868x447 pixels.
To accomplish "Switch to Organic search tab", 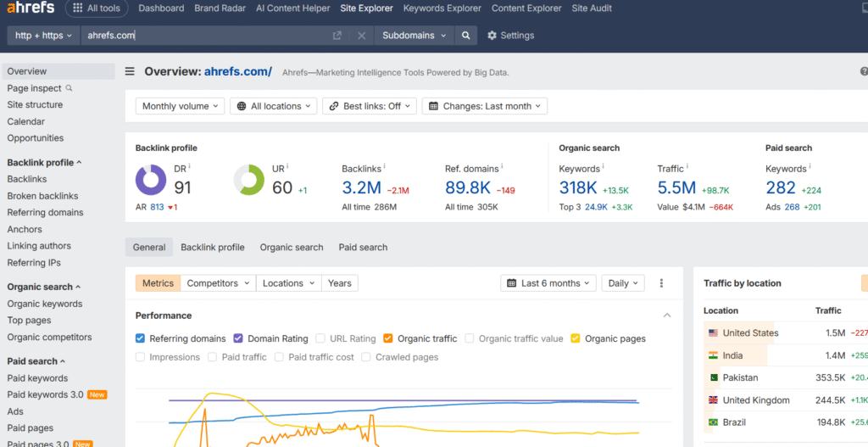I will 292,248.
